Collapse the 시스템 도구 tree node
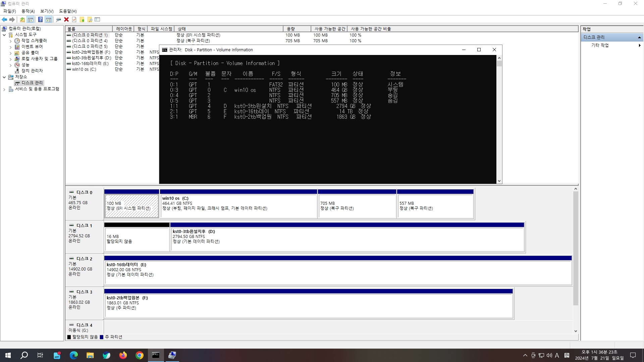The height and width of the screenshot is (362, 644). click(x=4, y=35)
